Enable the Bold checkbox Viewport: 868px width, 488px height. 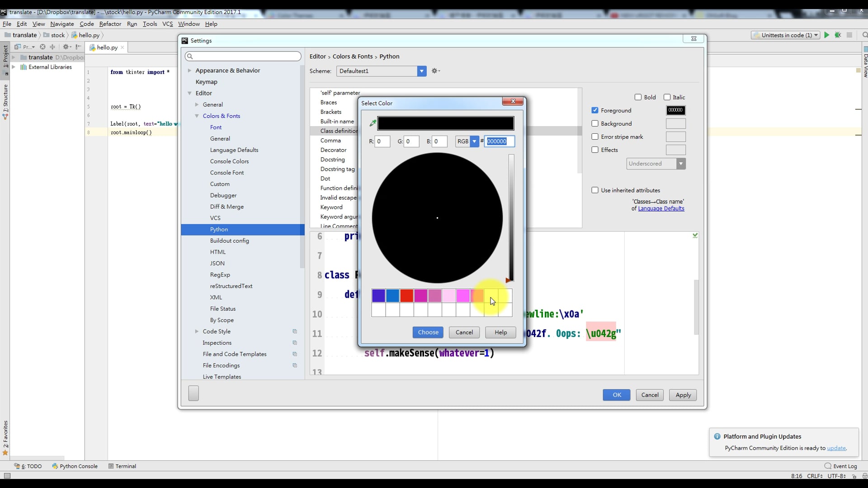point(638,97)
